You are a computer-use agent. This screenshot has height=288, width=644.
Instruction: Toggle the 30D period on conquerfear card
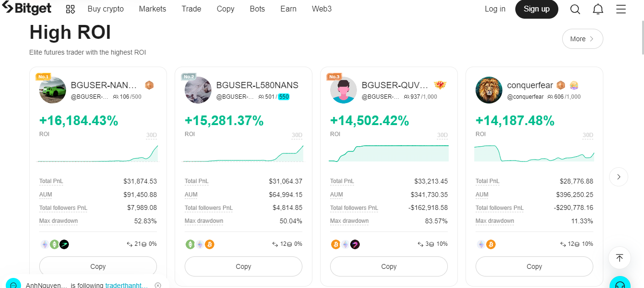(588, 136)
